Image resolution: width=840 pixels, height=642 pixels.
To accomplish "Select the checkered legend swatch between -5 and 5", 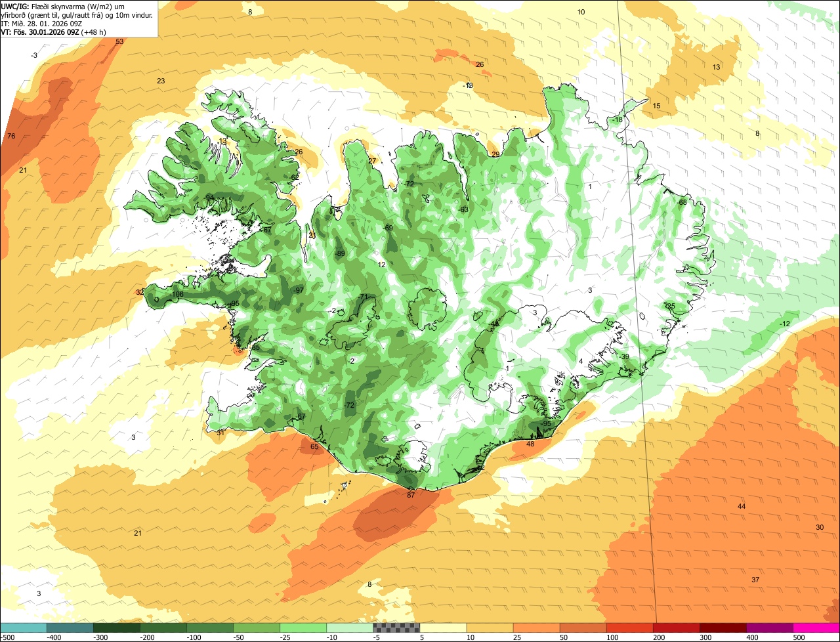I will point(396,628).
